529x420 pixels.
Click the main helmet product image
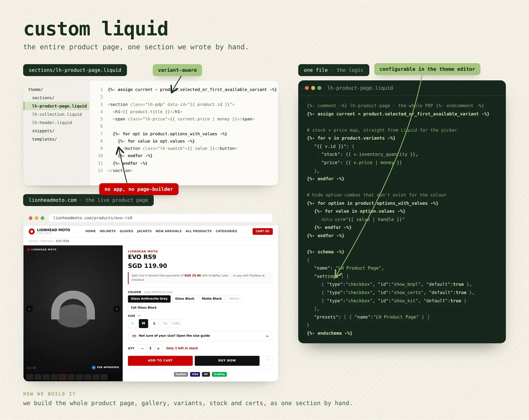(73, 309)
